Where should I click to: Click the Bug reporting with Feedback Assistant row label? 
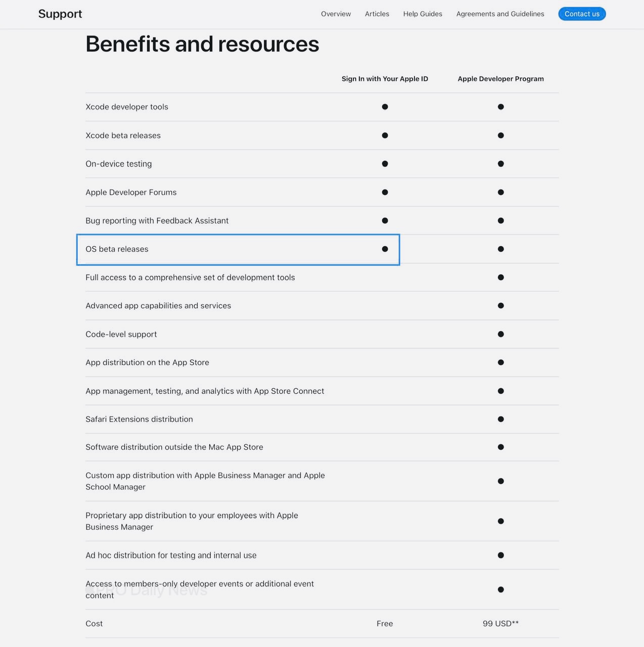[157, 221]
